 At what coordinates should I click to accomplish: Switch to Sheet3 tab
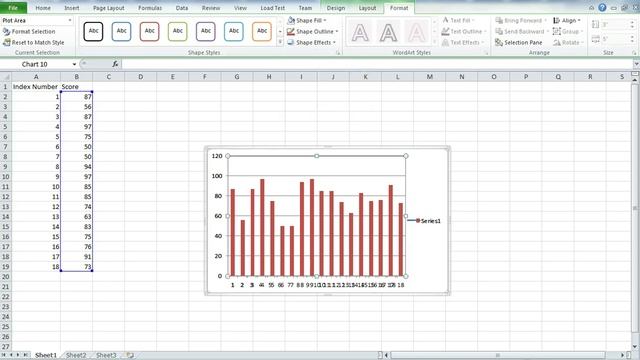pos(106,355)
